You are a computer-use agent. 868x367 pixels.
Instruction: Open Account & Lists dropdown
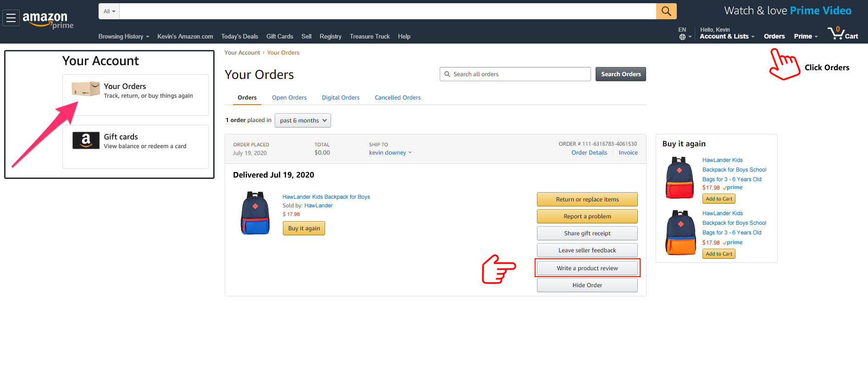coord(727,36)
